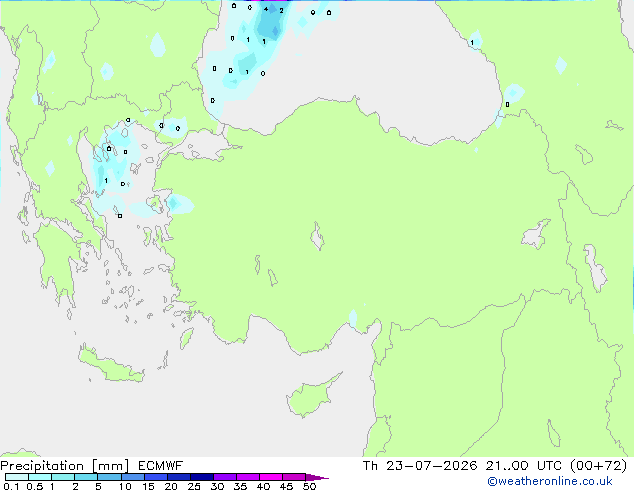This screenshot has width=634, height=490.
Task: Click the arrow-shaped swatch above 50
Action: tap(317, 477)
